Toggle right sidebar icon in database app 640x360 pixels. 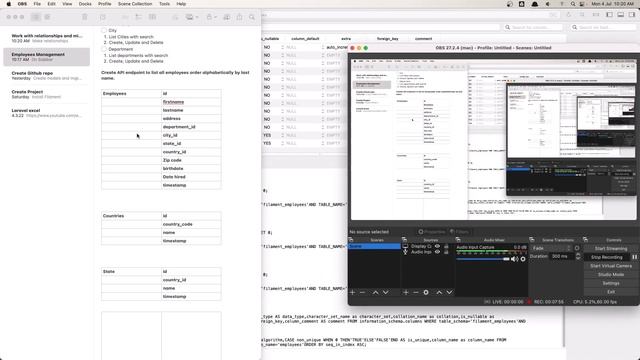click(632, 15)
